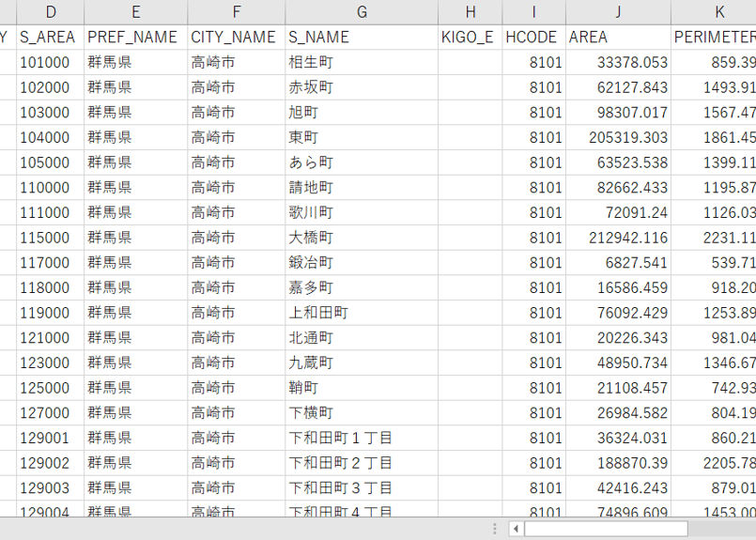756x540 pixels.
Task: Select column E header
Action: pyautogui.click(x=135, y=12)
